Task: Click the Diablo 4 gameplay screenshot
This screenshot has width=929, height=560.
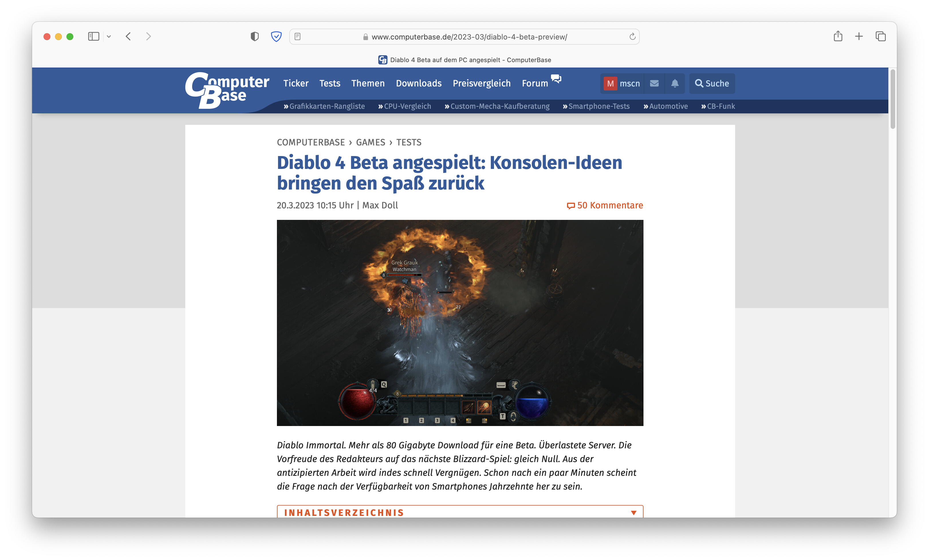Action: point(460,323)
